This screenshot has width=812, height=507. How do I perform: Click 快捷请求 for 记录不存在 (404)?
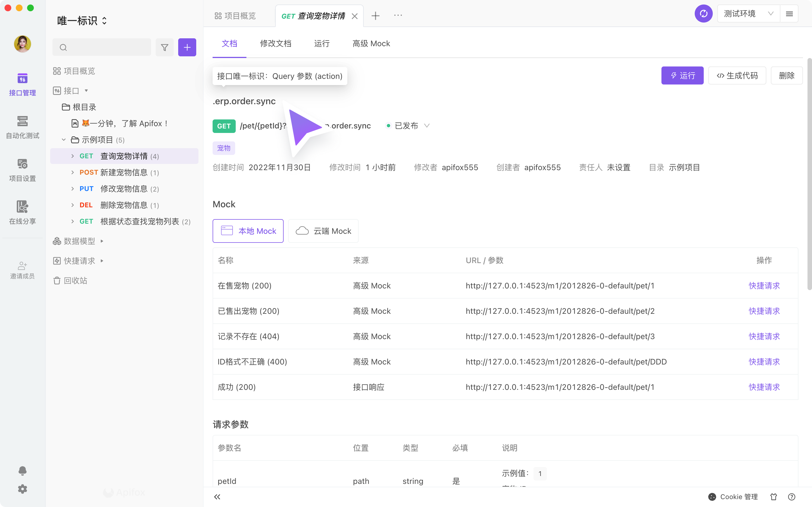(x=764, y=336)
